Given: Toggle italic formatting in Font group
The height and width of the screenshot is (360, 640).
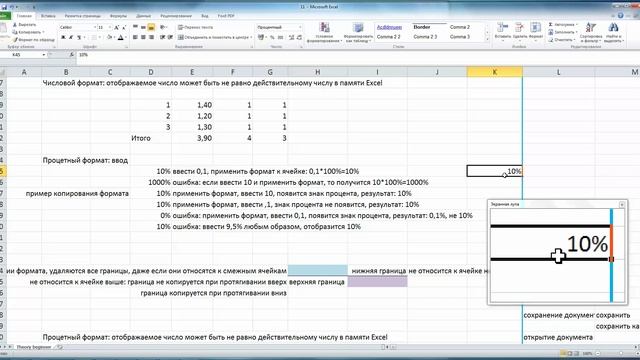Looking at the screenshot, I should click(71, 38).
